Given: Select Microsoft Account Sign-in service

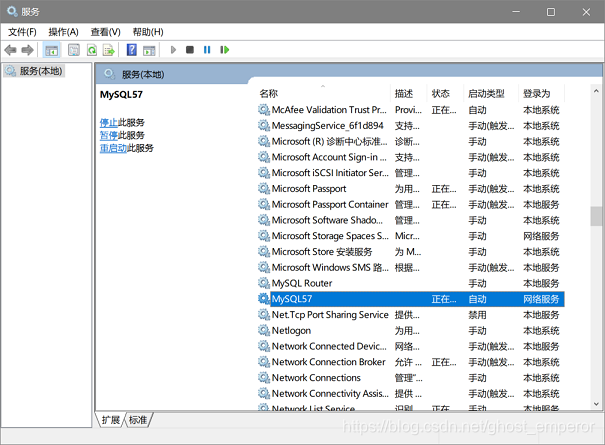Looking at the screenshot, I should [x=410, y=157].
